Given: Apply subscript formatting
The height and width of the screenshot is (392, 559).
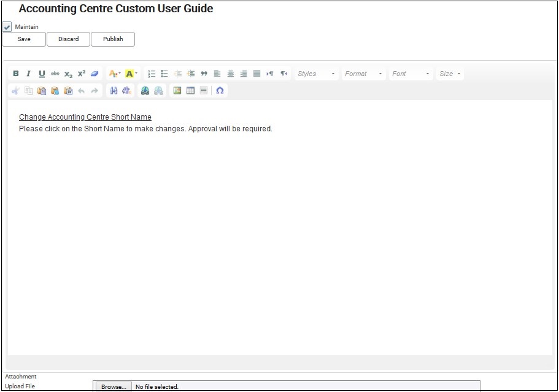Looking at the screenshot, I should [68, 74].
